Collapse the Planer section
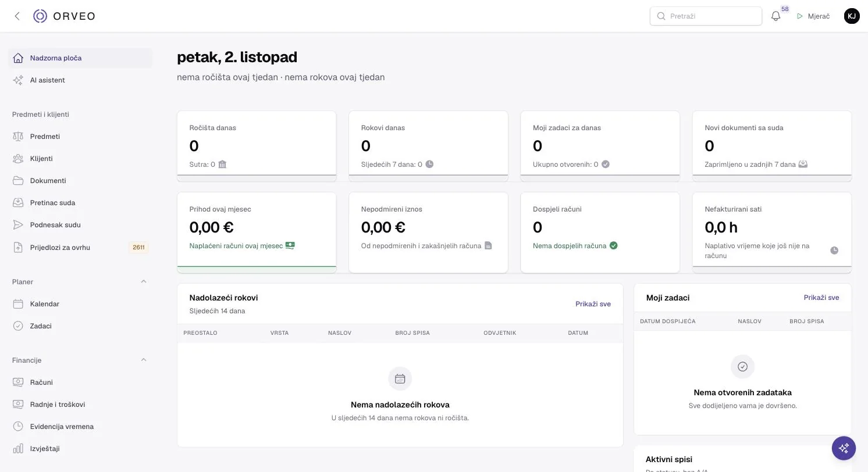 click(x=144, y=282)
